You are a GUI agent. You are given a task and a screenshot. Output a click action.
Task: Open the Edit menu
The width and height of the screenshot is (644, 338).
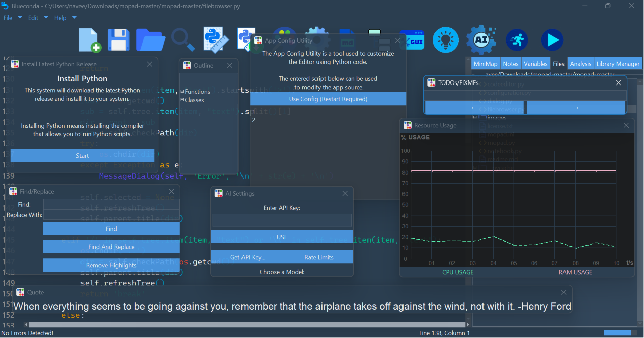33,18
